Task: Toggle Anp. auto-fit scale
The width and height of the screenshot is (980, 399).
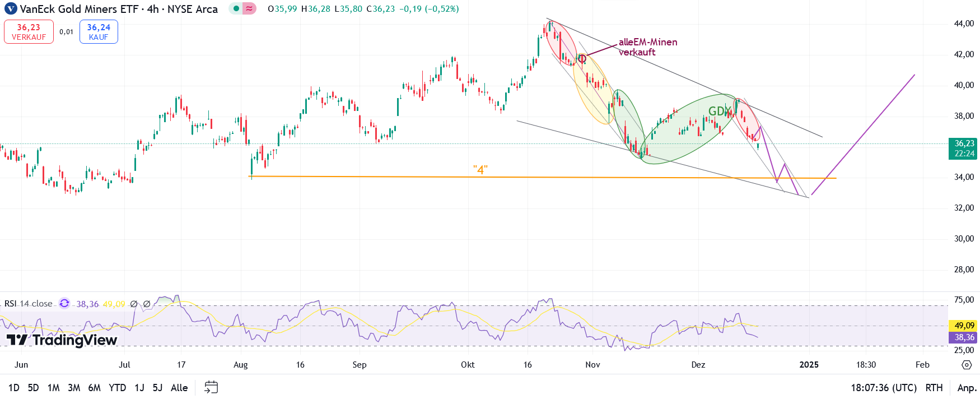Action: point(967,388)
